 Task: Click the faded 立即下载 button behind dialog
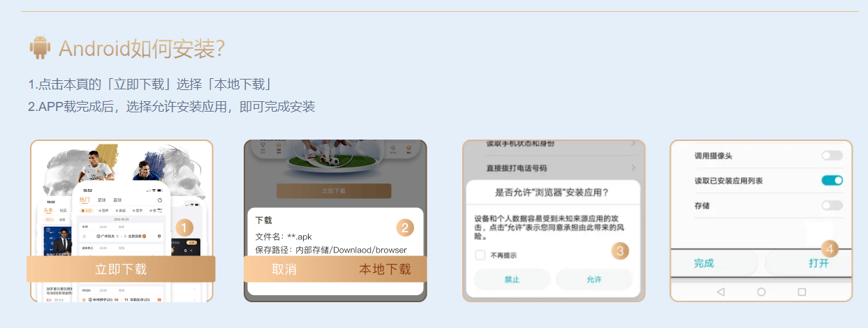[334, 191]
